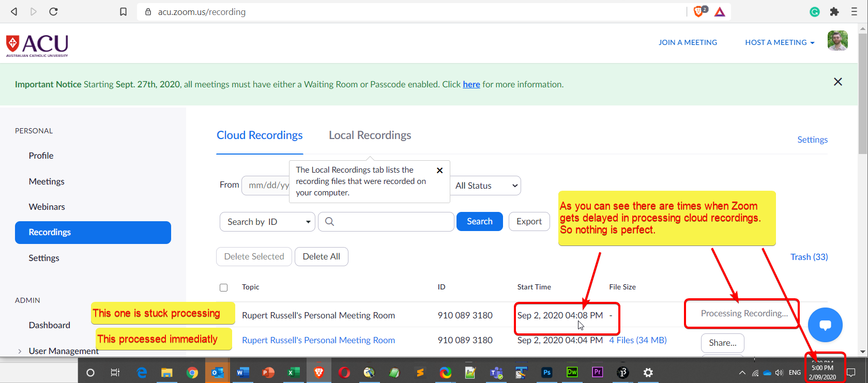Click the 'here' link in notice
This screenshot has width=868, height=383.
(471, 84)
